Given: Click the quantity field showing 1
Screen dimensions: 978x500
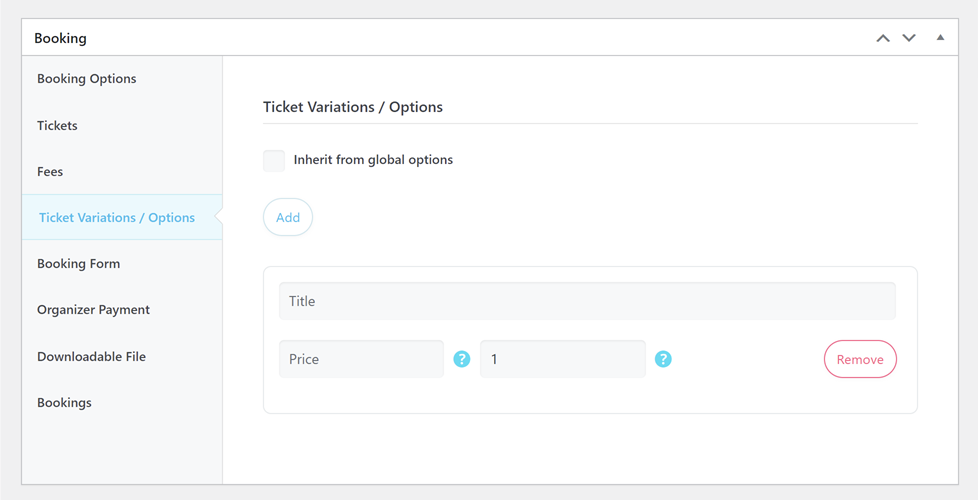Looking at the screenshot, I should tap(563, 359).
